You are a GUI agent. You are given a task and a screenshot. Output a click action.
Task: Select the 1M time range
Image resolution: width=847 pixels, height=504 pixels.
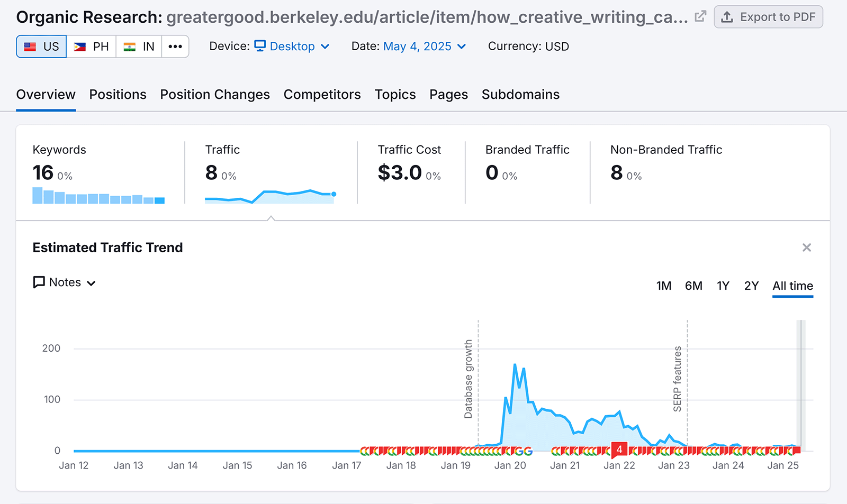[664, 286]
